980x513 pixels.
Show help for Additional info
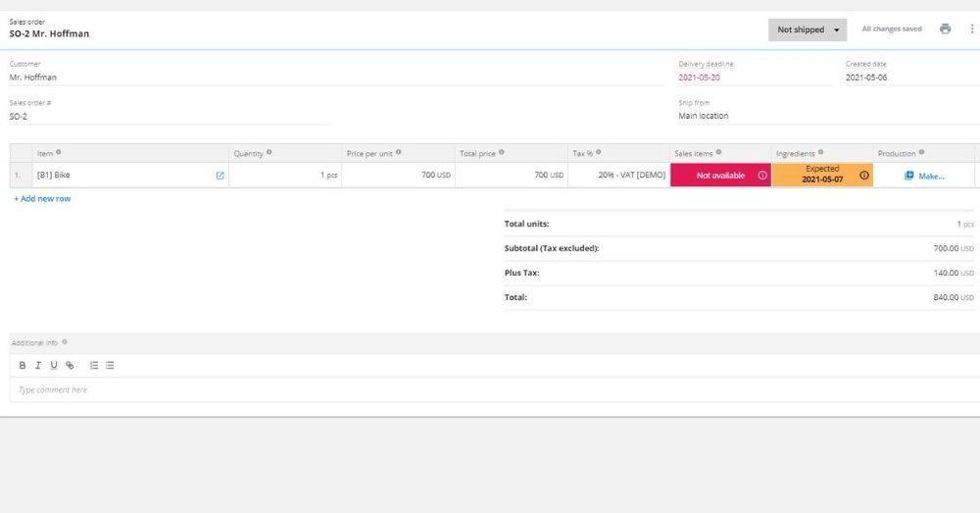tap(65, 342)
